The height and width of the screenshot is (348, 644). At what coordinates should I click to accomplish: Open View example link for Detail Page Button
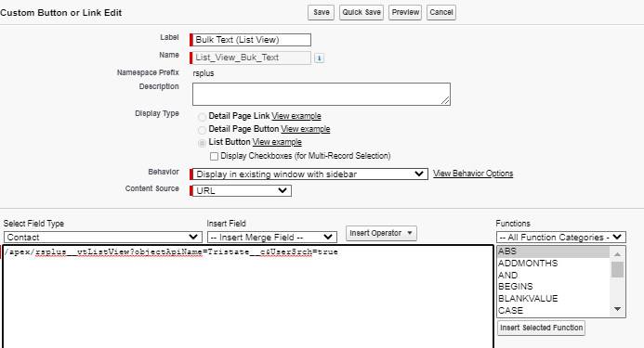click(x=305, y=129)
